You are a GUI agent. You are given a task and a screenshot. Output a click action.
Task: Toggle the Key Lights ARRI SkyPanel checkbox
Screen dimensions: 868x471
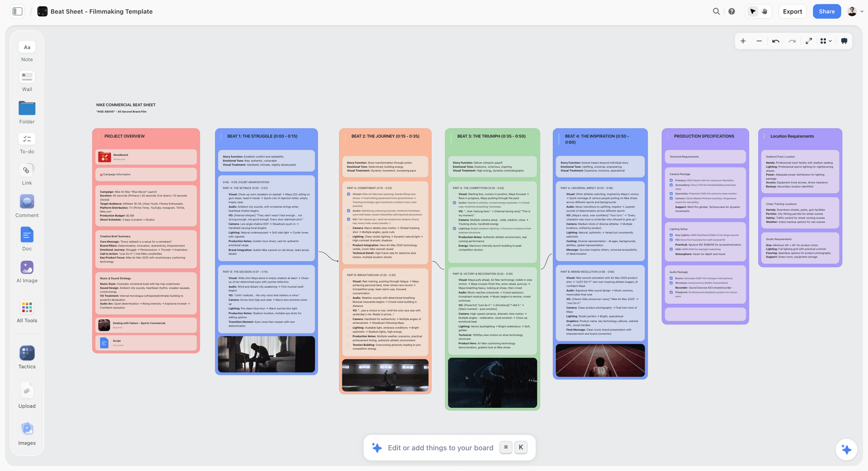coord(671,235)
